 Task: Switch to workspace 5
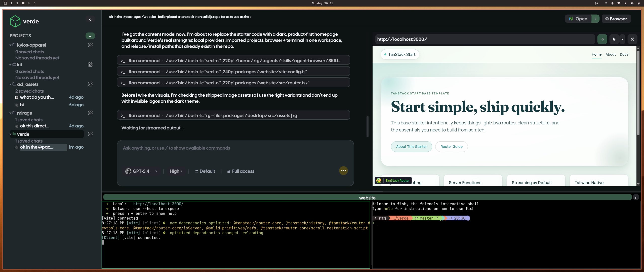coord(34,3)
